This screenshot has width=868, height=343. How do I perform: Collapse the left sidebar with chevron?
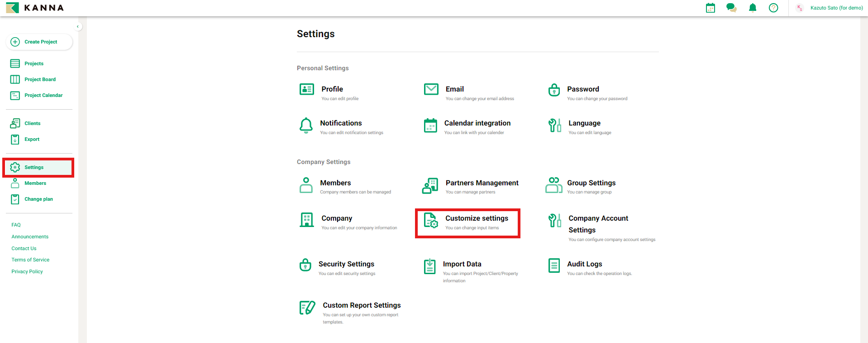tap(78, 27)
